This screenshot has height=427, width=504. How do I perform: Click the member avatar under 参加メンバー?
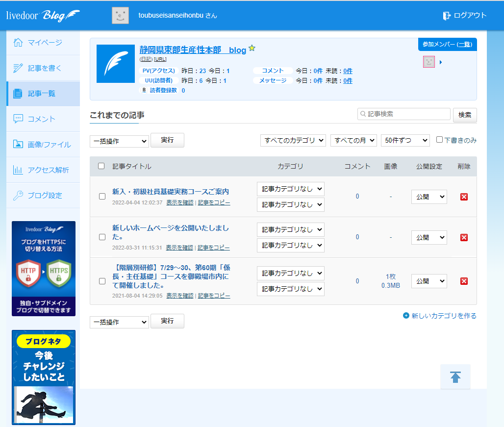(429, 62)
